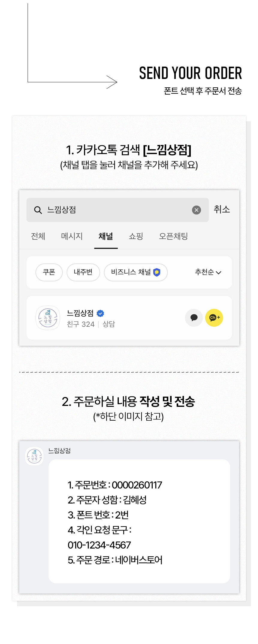Open the 느낌상점 channel profile logo
This screenshot has height=644, width=258.
point(48,318)
